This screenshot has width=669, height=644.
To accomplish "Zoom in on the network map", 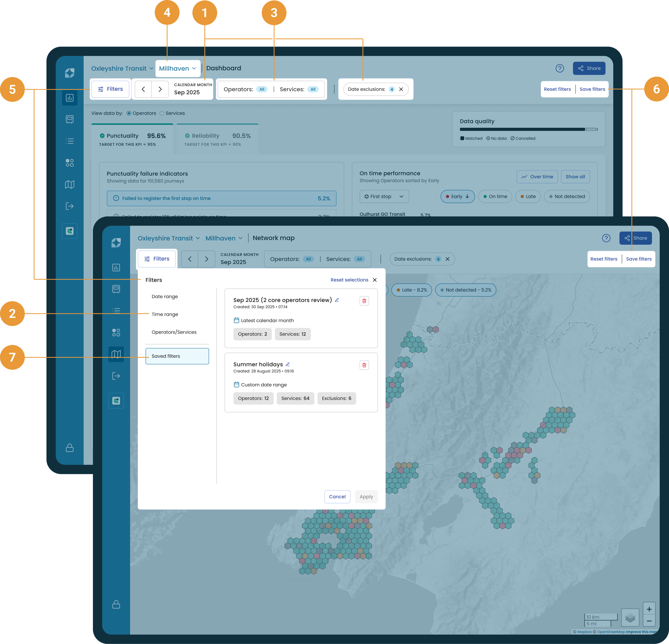I will 649,609.
